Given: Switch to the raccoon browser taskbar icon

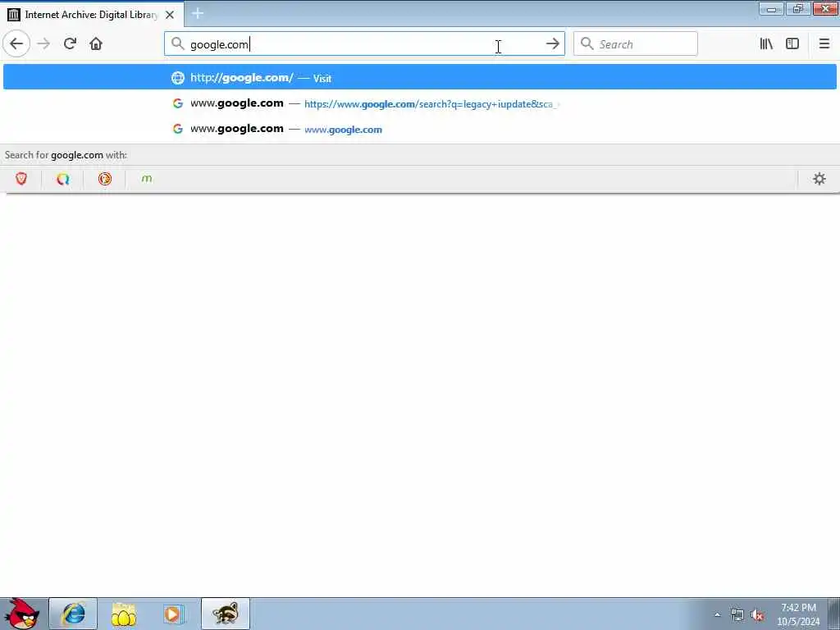Looking at the screenshot, I should 226,614.
